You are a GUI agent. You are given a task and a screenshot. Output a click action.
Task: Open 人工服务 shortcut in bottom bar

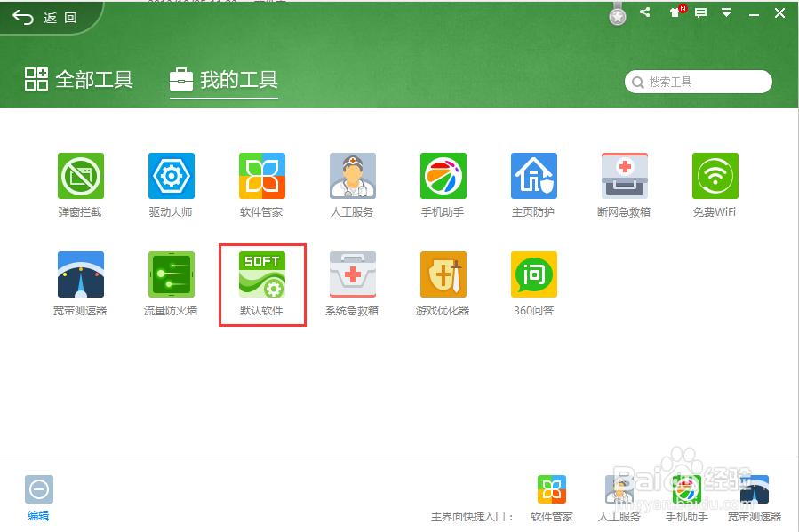pyautogui.click(x=619, y=489)
